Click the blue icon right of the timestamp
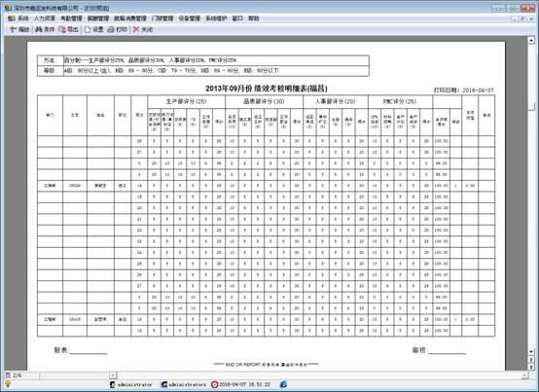The image size is (539, 392). pyautogui.click(x=283, y=384)
